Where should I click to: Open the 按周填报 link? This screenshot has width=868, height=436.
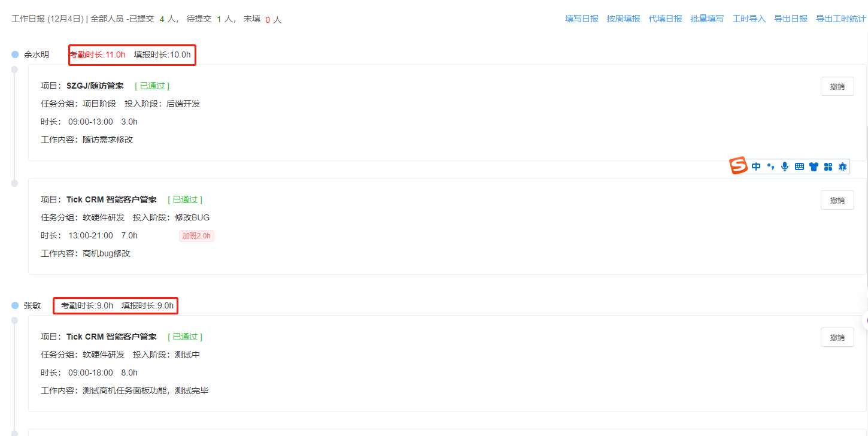tap(624, 19)
